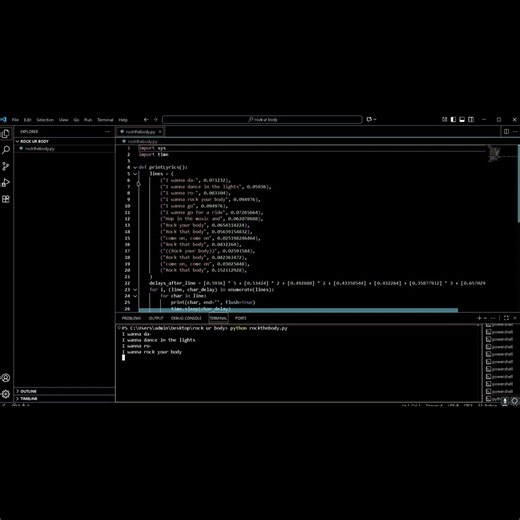This screenshot has width=520, height=520.
Task: Switch to the OUTPUT panel tab
Action: (156, 318)
